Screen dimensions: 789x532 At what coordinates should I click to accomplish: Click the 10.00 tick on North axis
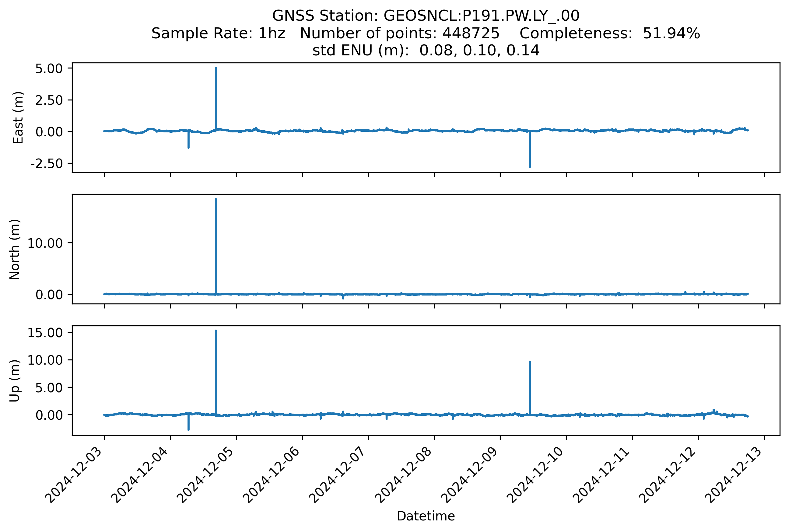point(45,243)
